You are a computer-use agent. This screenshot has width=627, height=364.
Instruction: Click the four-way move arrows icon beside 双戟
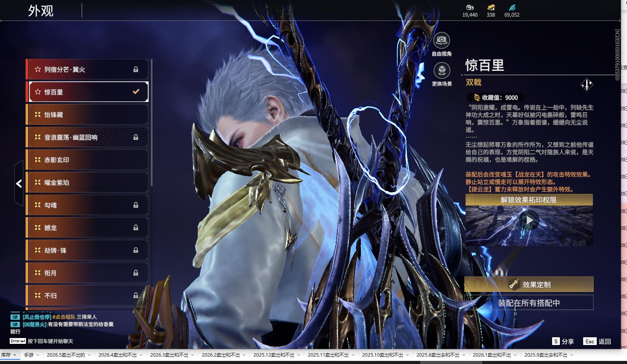click(587, 84)
